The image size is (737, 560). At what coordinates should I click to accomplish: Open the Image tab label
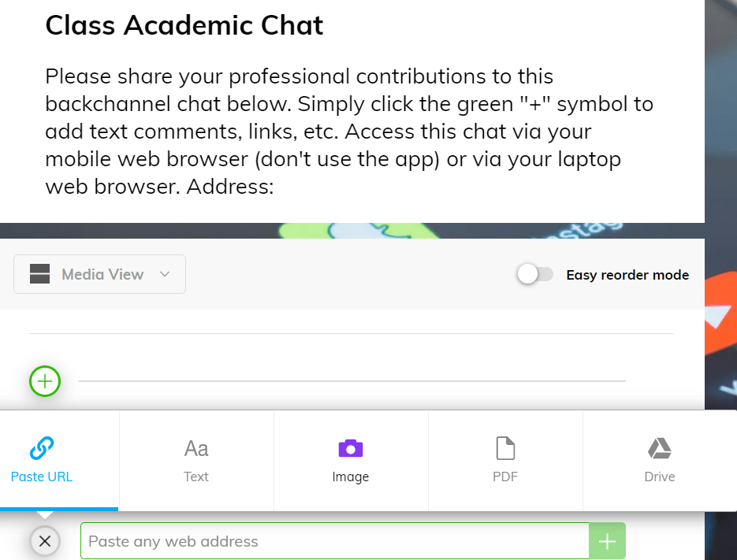(x=351, y=477)
